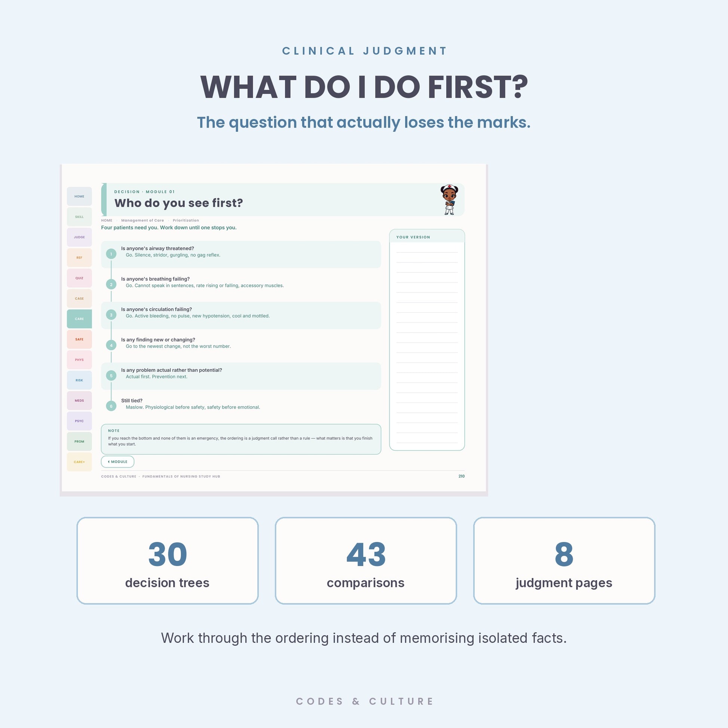Screen dimensions: 728x728
Task: Click the 30 decision trees card
Action: [167, 561]
